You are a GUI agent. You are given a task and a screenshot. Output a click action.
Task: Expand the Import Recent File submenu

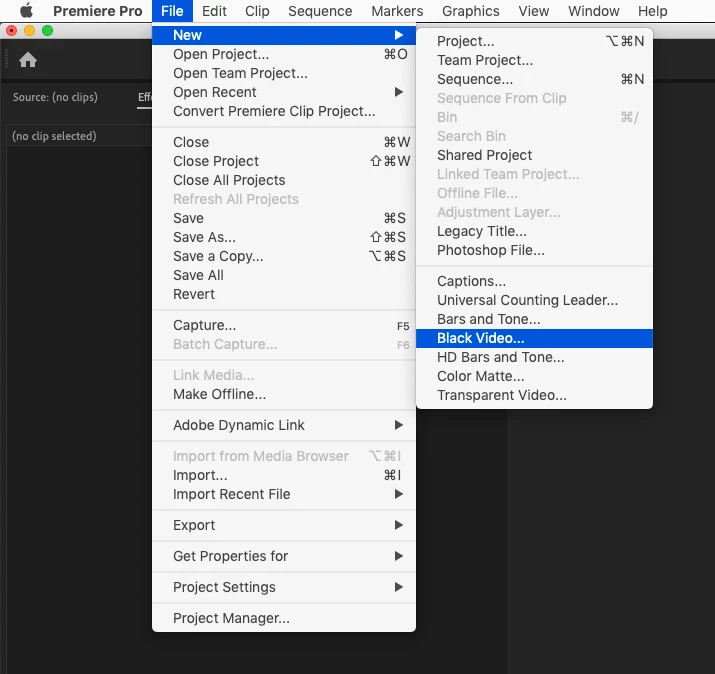tap(284, 494)
